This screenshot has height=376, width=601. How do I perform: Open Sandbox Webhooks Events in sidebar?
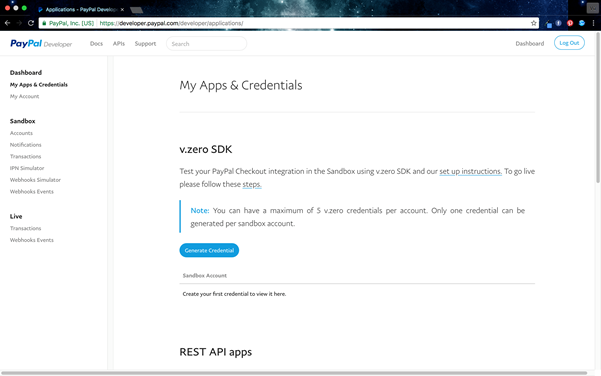(32, 191)
